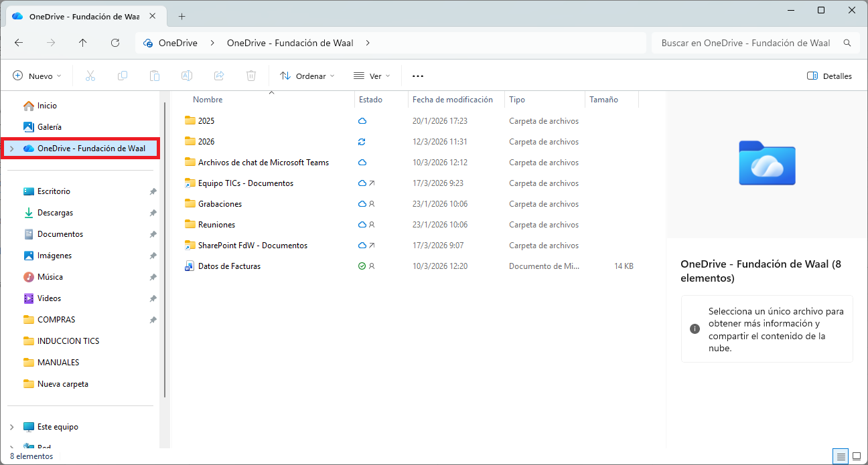868x465 pixels.
Task: Select the Reuniones folder
Action: coord(216,225)
